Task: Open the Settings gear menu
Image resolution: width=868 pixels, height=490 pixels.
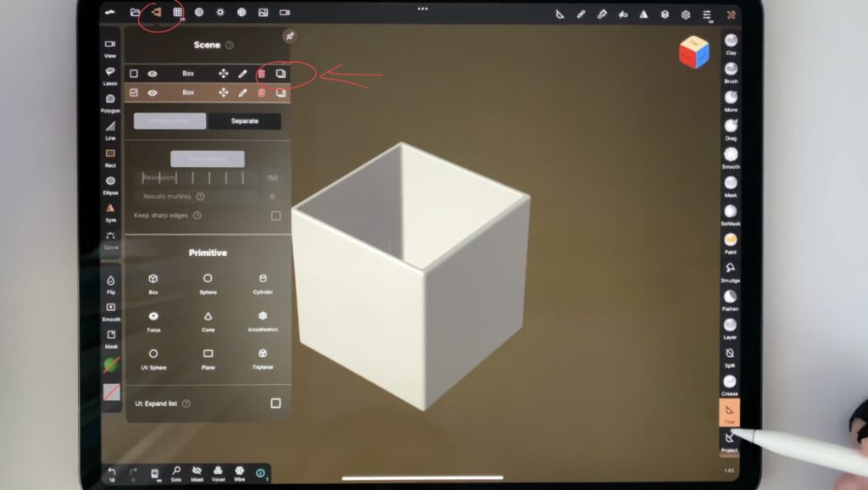Action: pos(686,14)
